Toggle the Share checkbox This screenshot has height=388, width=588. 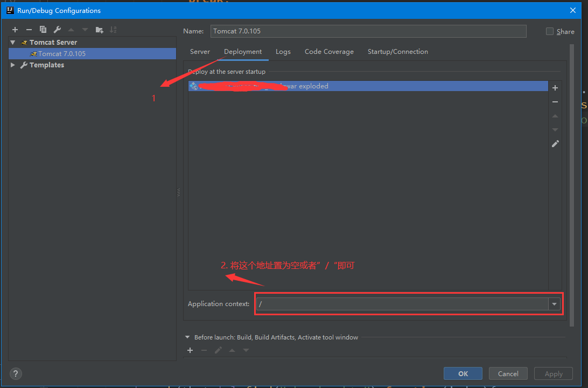coord(550,31)
